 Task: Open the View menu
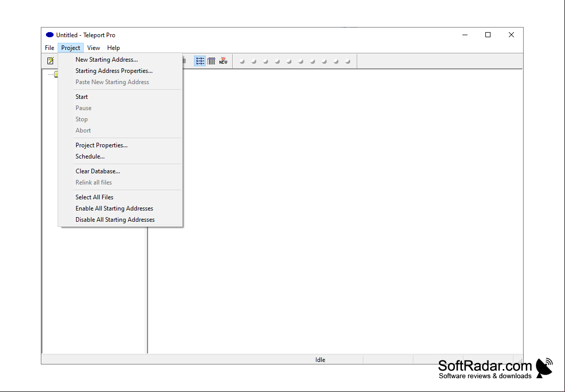click(x=93, y=48)
